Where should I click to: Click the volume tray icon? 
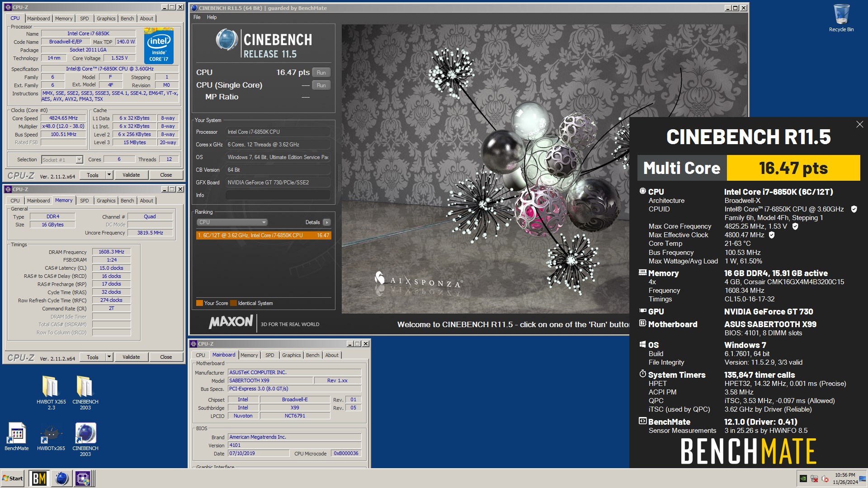click(825, 479)
